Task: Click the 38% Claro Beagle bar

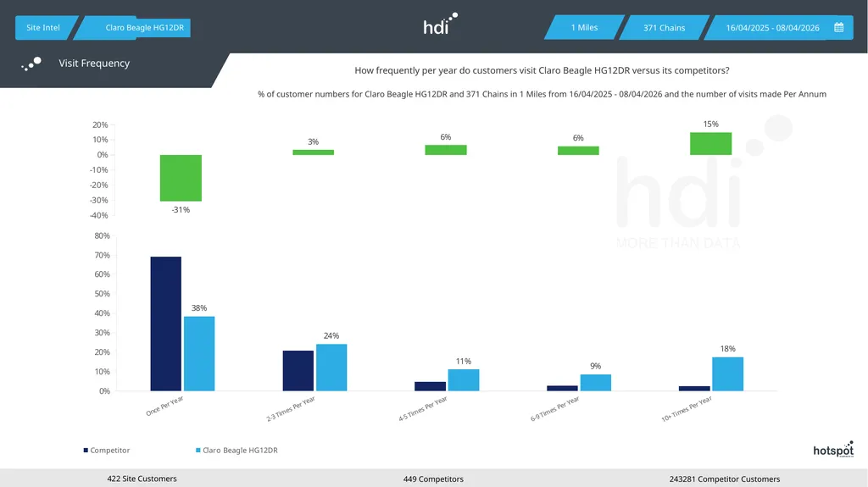Action: click(x=199, y=354)
